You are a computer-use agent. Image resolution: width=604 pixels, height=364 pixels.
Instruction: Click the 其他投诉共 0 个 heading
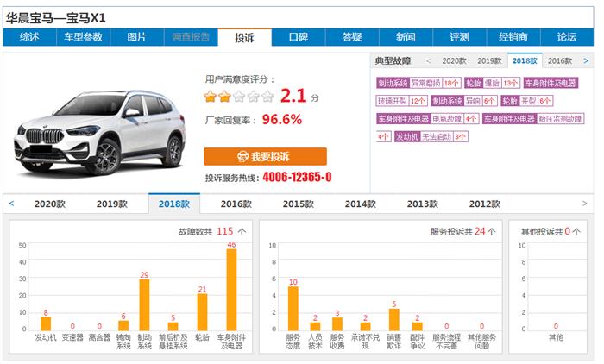point(551,231)
